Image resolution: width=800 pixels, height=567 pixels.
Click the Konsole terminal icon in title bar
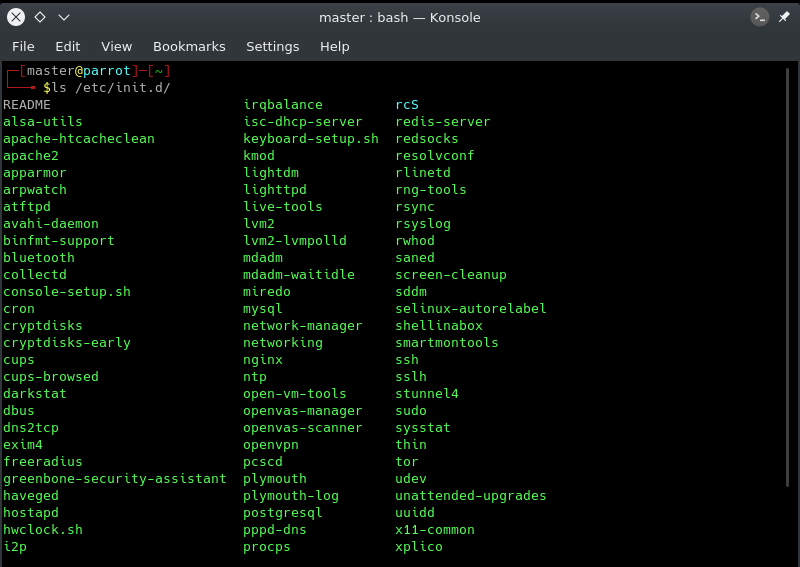[x=760, y=17]
